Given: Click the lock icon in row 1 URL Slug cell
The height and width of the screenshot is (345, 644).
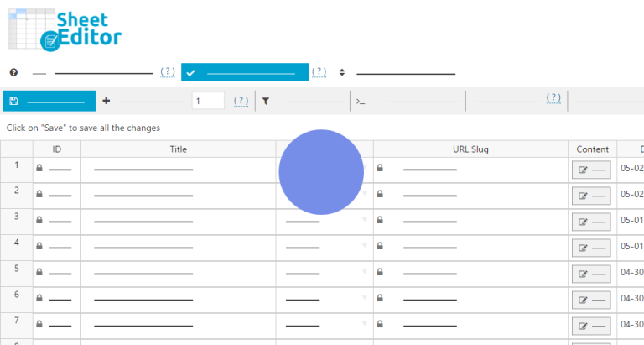Looking at the screenshot, I should tap(380, 168).
